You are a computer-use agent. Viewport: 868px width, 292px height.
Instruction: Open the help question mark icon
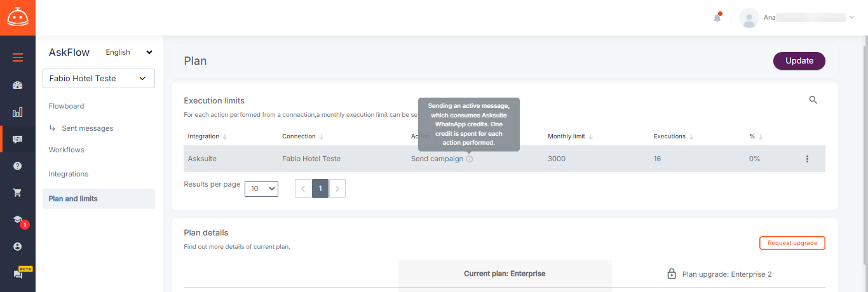click(18, 166)
